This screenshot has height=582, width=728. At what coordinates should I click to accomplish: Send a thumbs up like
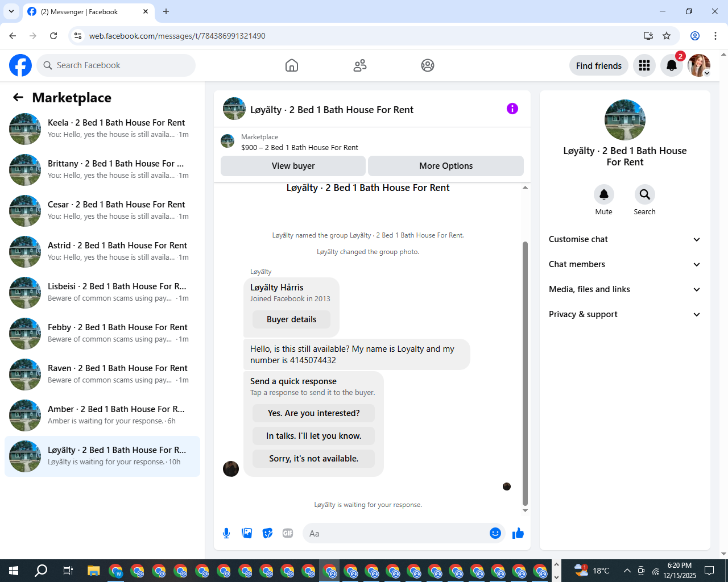[518, 533]
